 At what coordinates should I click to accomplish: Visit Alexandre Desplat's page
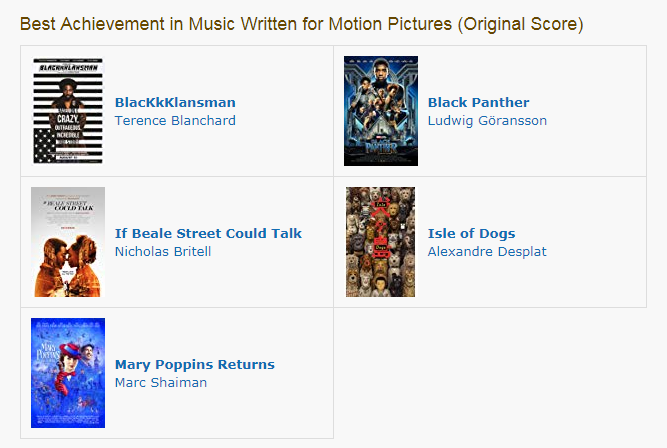487,252
